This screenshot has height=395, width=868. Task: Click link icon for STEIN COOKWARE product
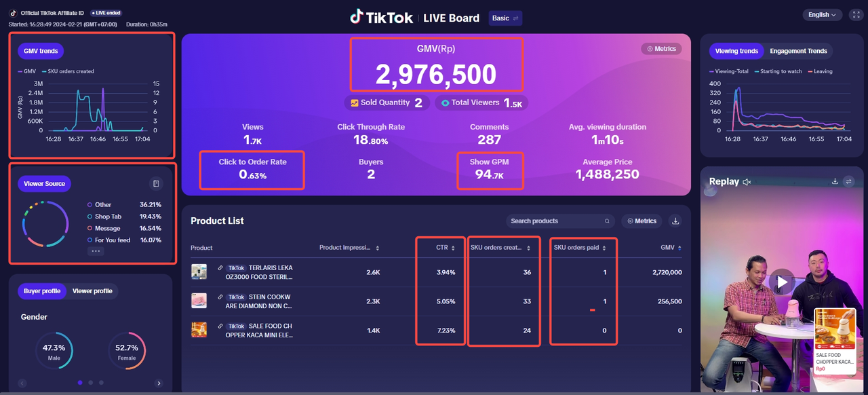click(x=220, y=297)
